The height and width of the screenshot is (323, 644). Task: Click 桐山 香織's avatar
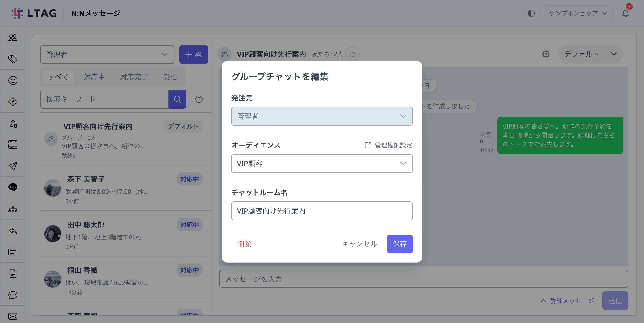coord(53,279)
